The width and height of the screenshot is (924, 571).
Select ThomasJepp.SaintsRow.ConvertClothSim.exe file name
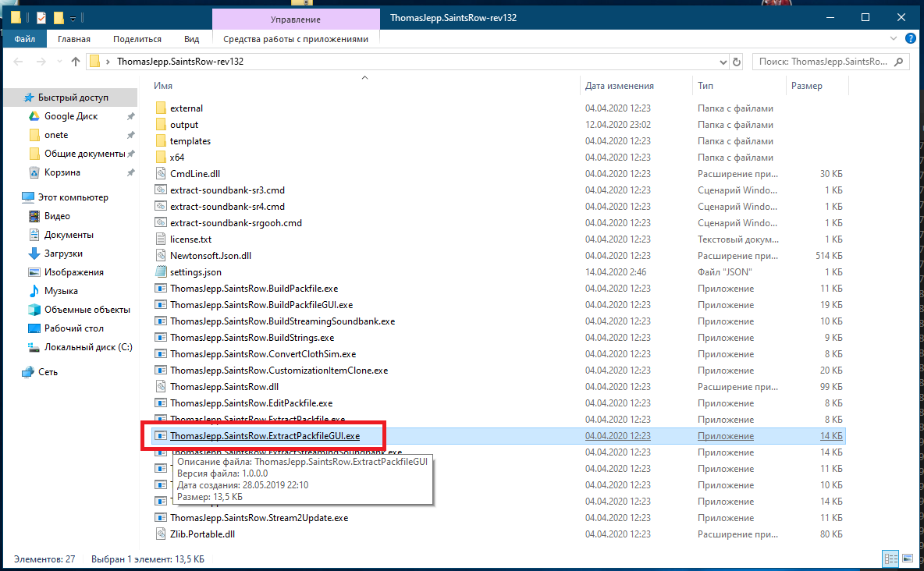(263, 354)
